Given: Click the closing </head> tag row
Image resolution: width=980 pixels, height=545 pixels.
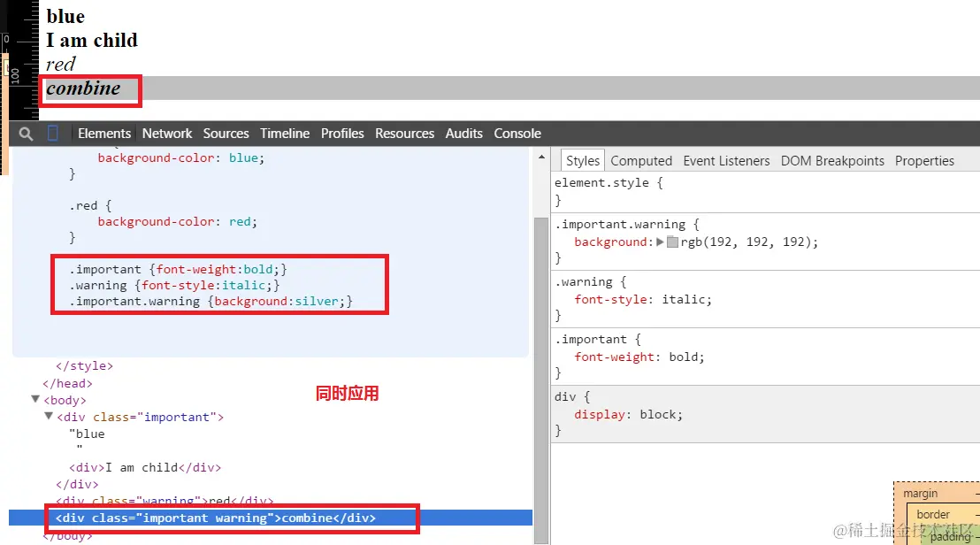Looking at the screenshot, I should click(67, 383).
